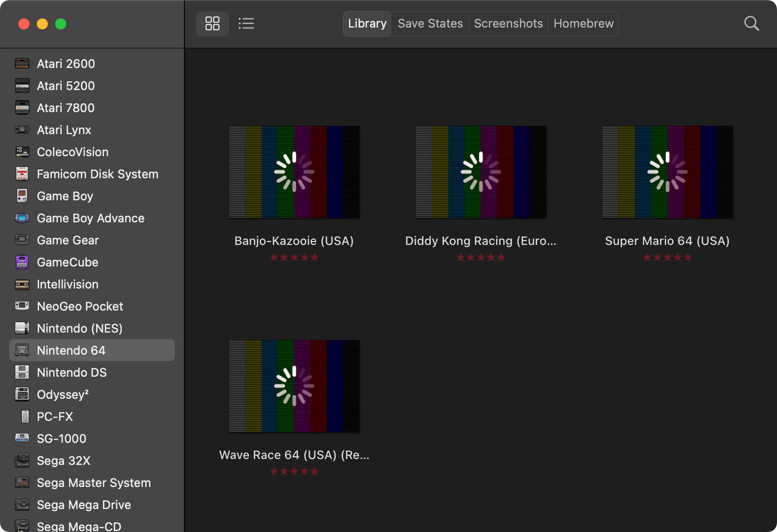Select PC-FX label in sidebar
This screenshot has height=532, width=777.
pyautogui.click(x=55, y=417)
